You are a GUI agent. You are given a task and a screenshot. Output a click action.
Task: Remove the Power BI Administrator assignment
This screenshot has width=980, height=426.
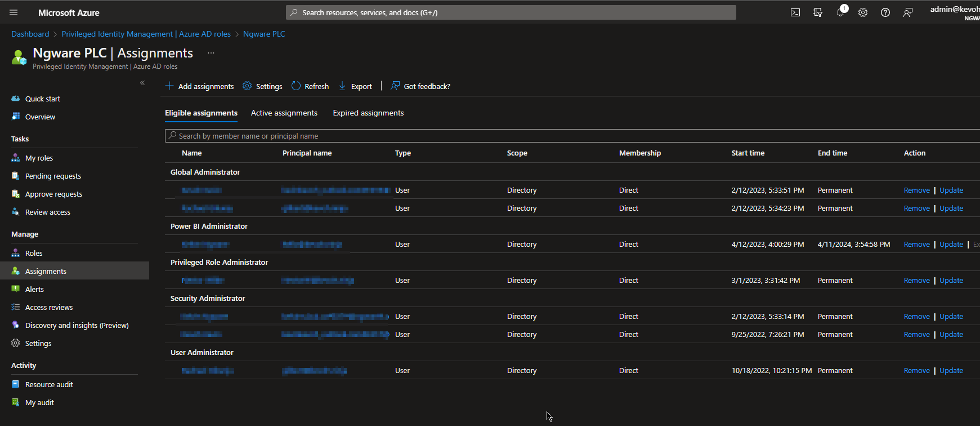916,244
